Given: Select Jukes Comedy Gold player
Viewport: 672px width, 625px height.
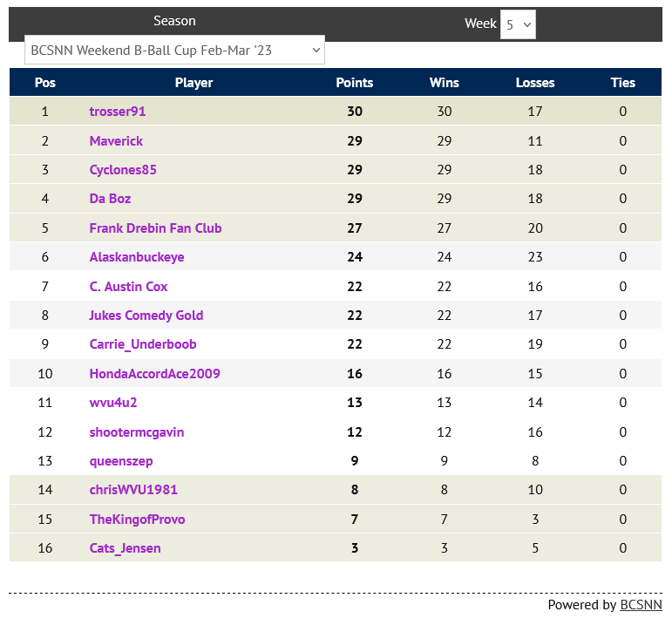Looking at the screenshot, I should tap(146, 316).
